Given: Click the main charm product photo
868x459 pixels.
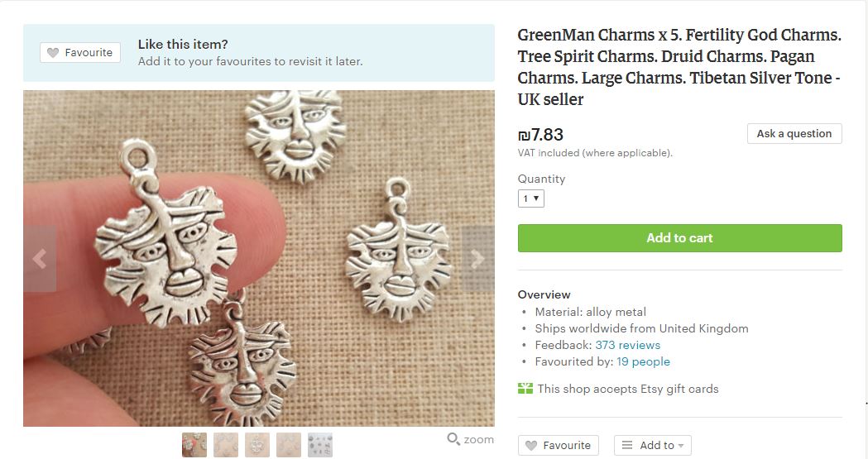Looking at the screenshot, I should pyautogui.click(x=258, y=258).
